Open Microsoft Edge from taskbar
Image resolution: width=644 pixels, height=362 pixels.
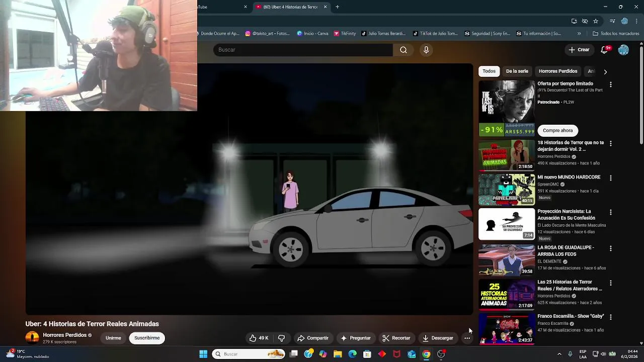point(353,354)
